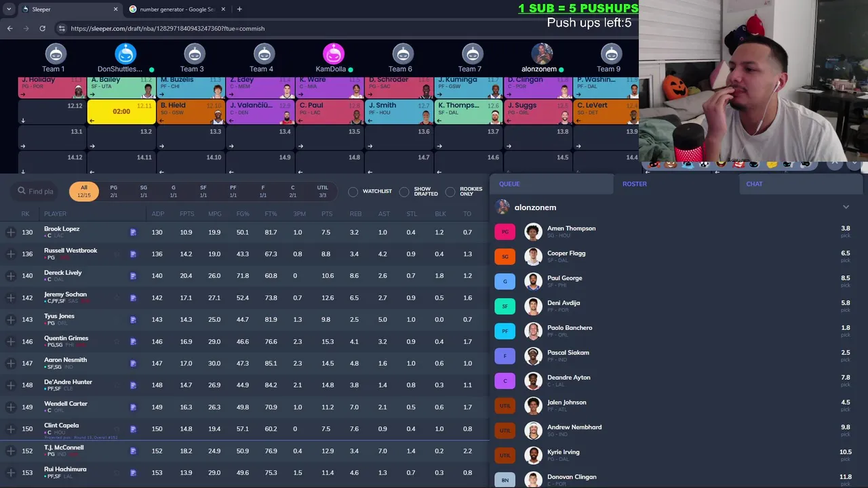This screenshot has width=868, height=488.
Task: Click the alonzonem profile avatar in draft board
Action: (x=542, y=54)
